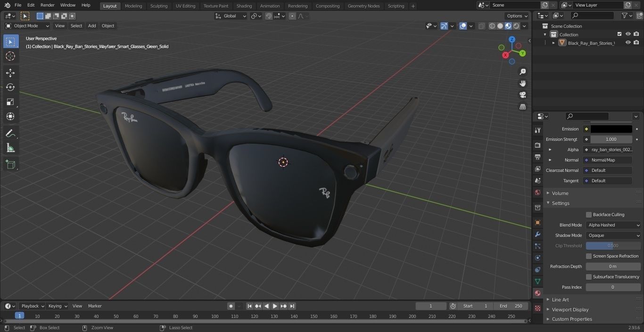Open the Render properties tab
Screen dimensions: 644x332
pos(537,145)
